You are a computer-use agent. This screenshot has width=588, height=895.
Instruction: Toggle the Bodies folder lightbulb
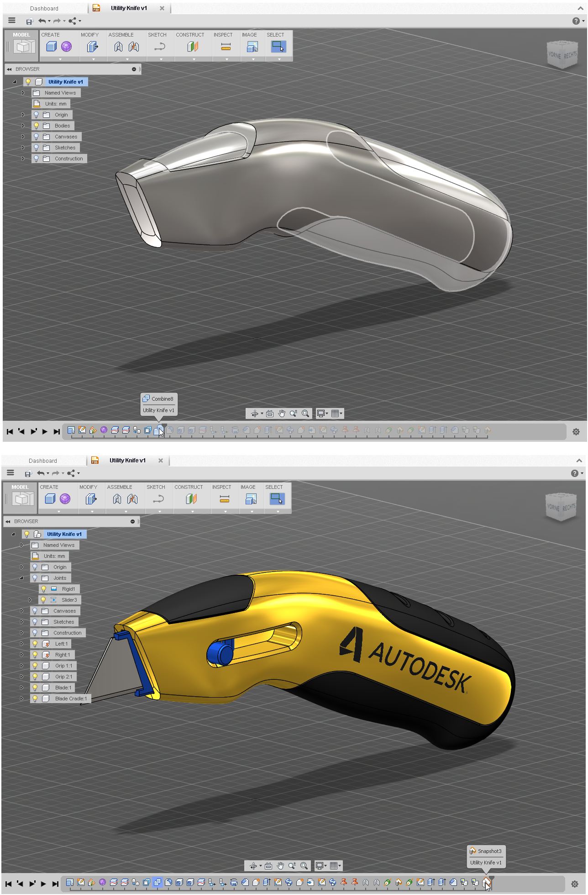pos(37,126)
